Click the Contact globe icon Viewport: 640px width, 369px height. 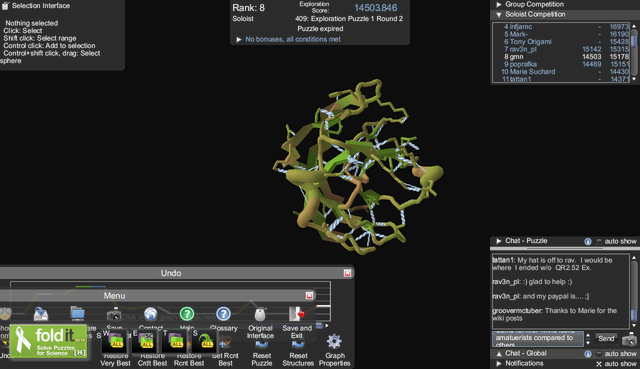tap(151, 314)
